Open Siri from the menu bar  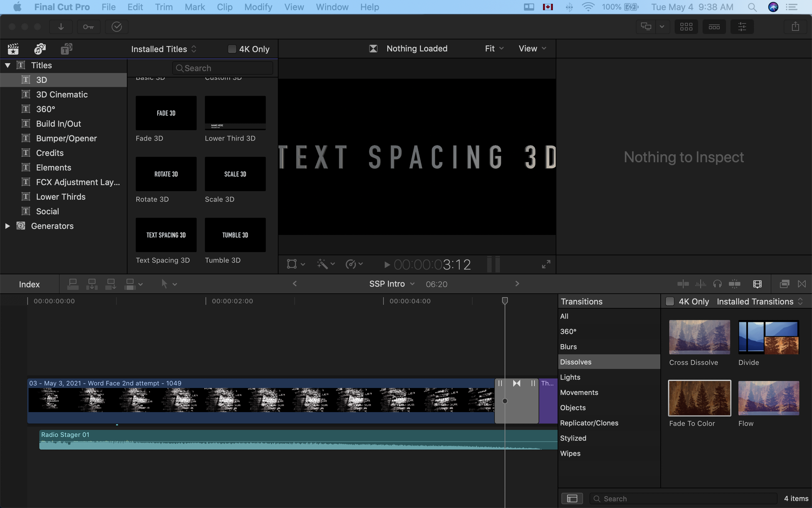coord(773,7)
